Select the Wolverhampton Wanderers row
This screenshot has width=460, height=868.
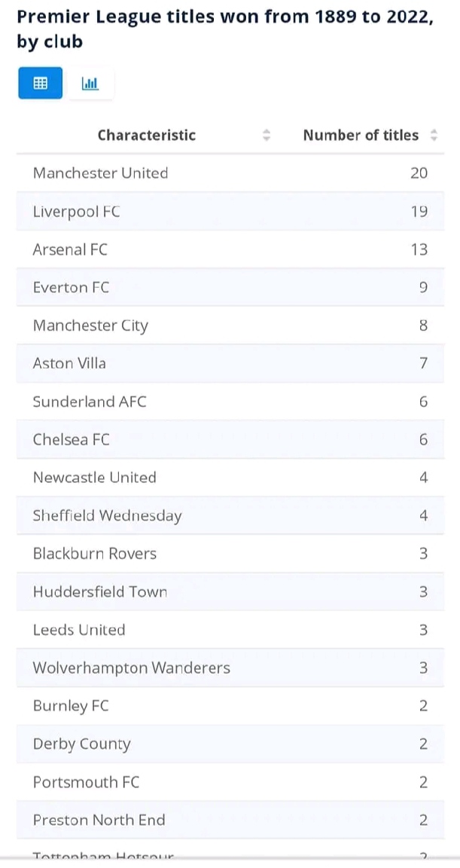[230, 668]
